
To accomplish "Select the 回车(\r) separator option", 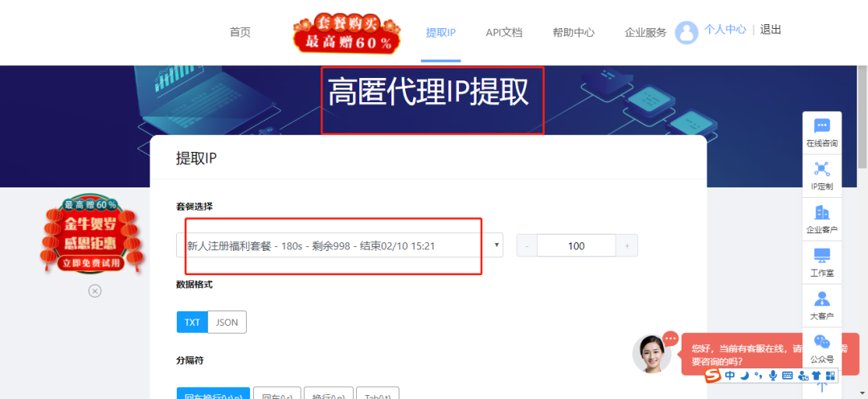I will [x=276, y=393].
